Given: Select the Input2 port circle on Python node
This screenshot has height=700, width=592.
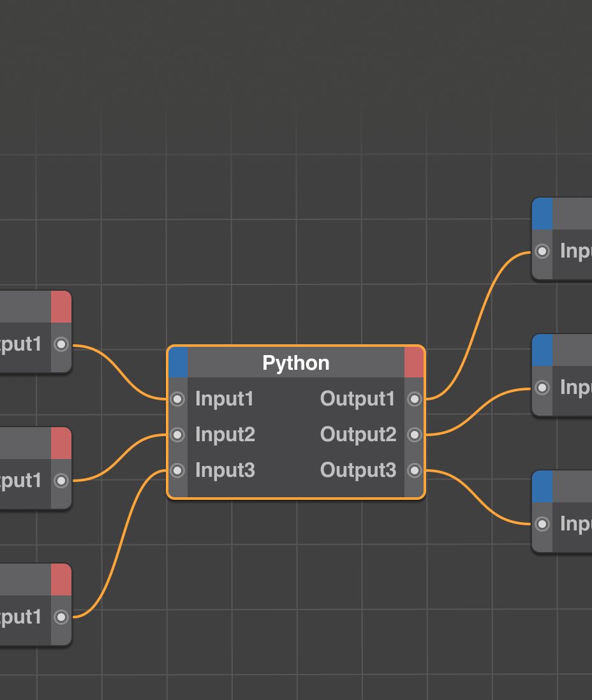Looking at the screenshot, I should [178, 435].
